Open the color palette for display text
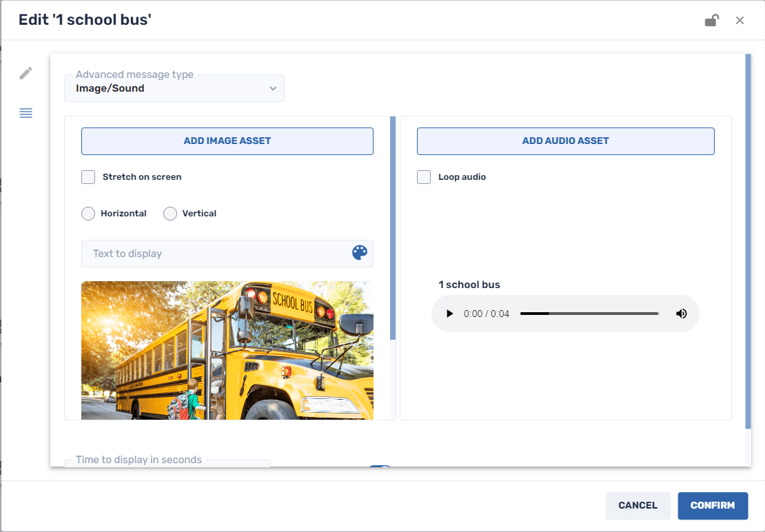This screenshot has width=765, height=532. point(360,253)
